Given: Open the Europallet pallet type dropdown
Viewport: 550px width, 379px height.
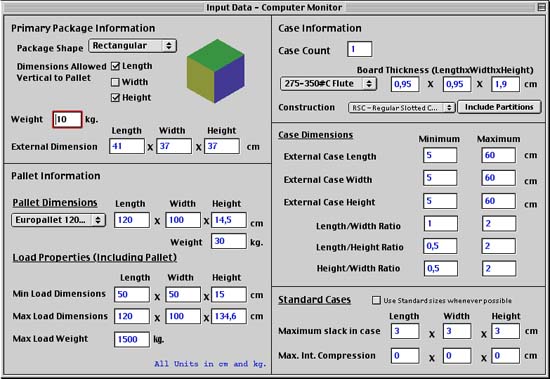Looking at the screenshot, I should pyautogui.click(x=58, y=220).
